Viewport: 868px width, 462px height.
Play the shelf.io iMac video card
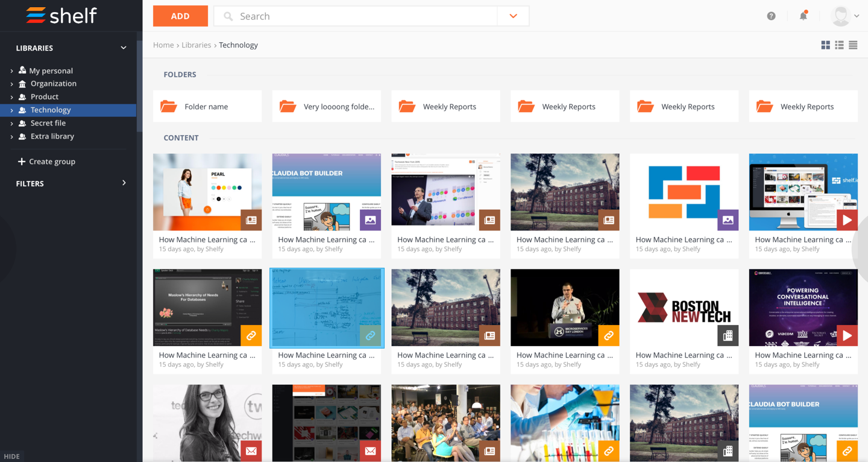(848, 220)
